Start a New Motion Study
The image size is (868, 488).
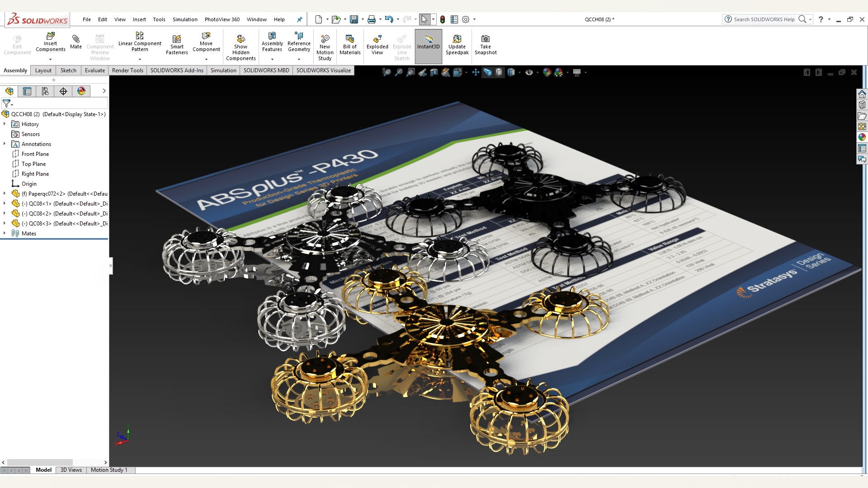pos(325,47)
